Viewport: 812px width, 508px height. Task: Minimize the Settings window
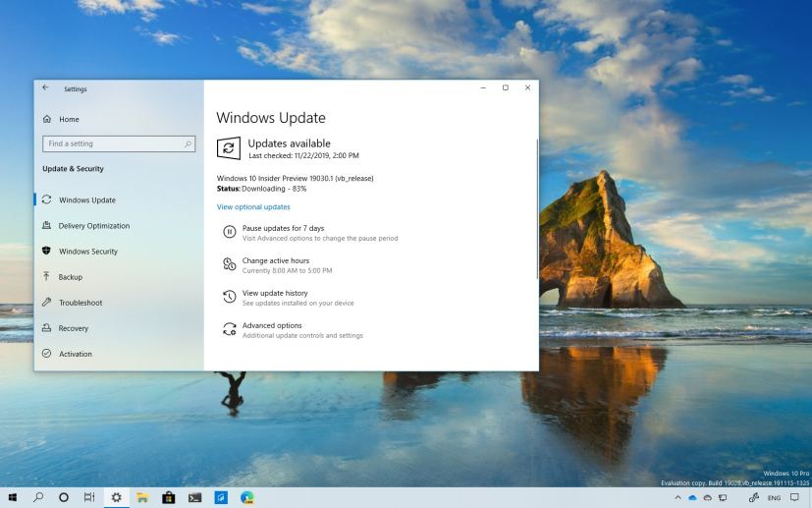pyautogui.click(x=483, y=87)
